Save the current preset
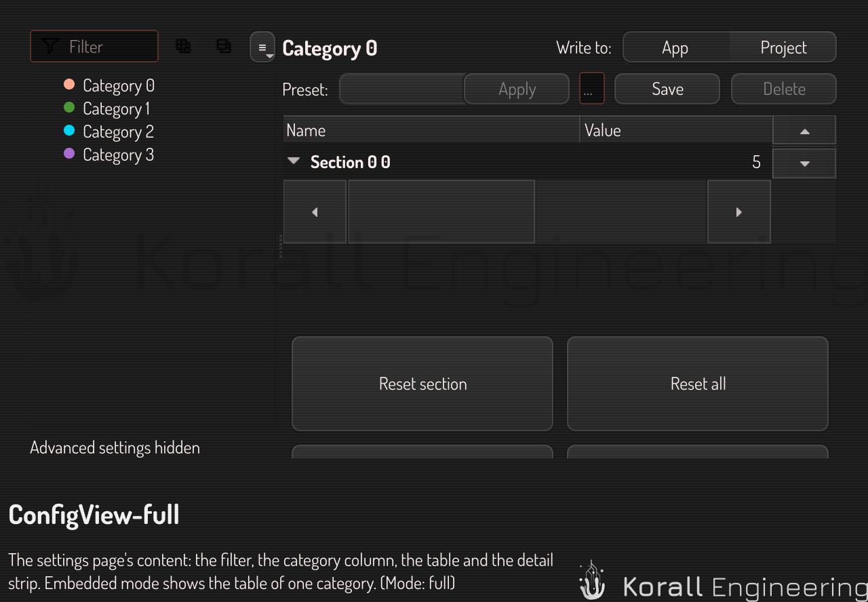The image size is (868, 602). pyautogui.click(x=667, y=89)
